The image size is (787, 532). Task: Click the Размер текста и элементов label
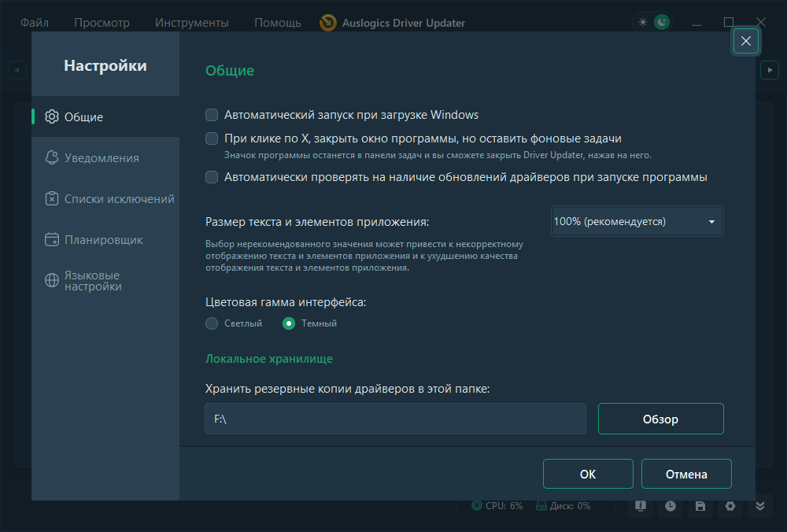[x=317, y=222]
